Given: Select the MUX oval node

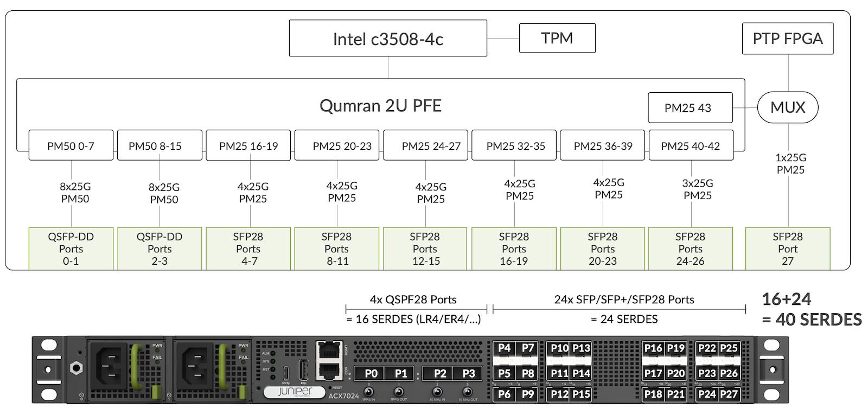Looking at the screenshot, I should coord(788,107).
